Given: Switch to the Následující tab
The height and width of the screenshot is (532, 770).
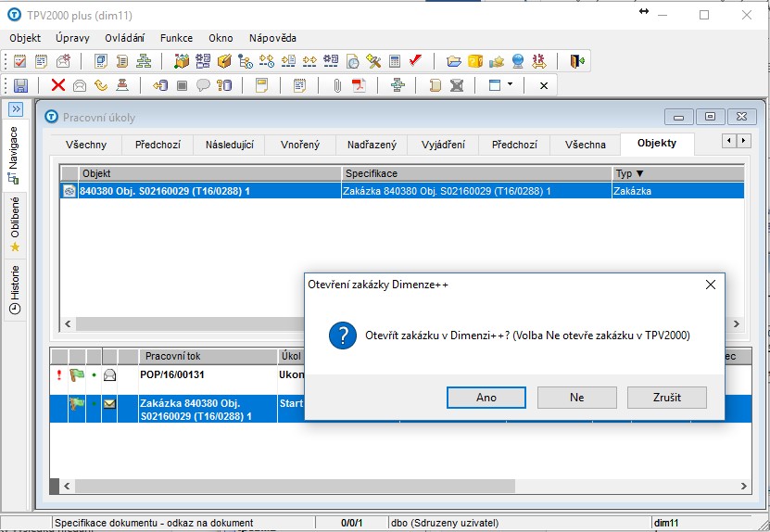Looking at the screenshot, I should [x=229, y=145].
